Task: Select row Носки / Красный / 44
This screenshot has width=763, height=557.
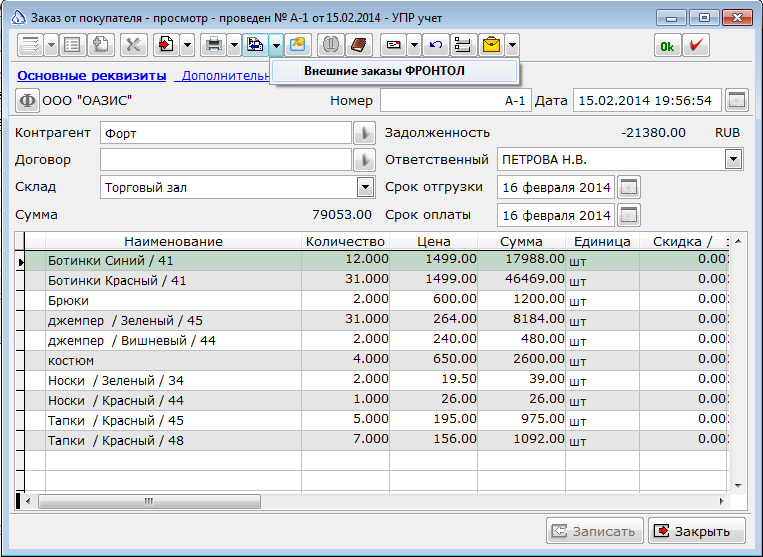Action: pos(377,400)
